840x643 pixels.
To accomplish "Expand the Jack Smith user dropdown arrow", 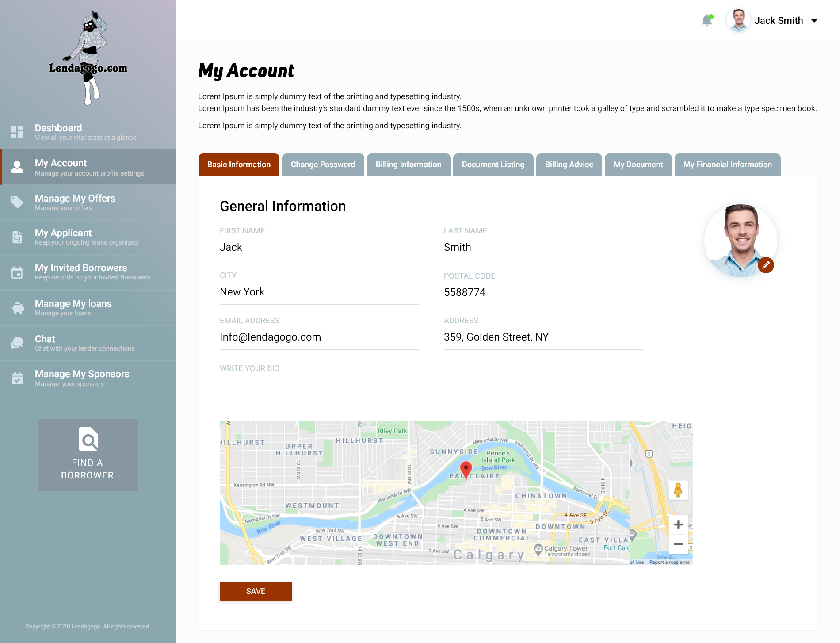I will (814, 21).
